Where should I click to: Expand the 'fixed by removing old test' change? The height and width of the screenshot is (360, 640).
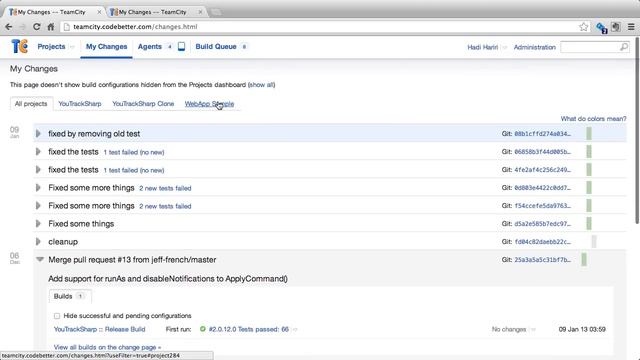click(x=38, y=133)
